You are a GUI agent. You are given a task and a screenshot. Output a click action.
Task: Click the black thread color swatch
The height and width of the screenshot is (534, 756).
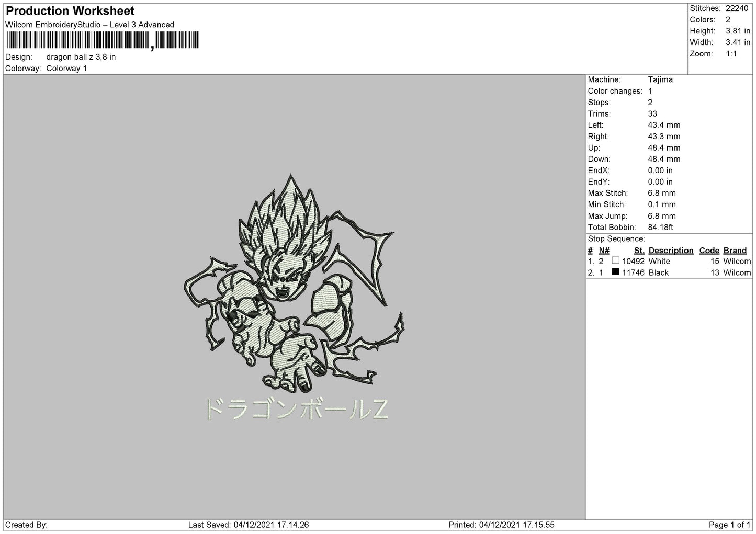(x=615, y=272)
